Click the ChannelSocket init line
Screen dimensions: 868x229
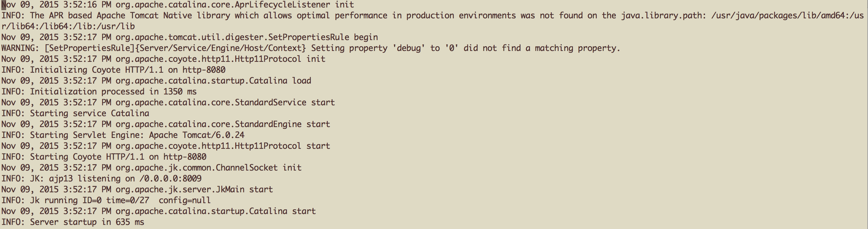tap(151, 168)
